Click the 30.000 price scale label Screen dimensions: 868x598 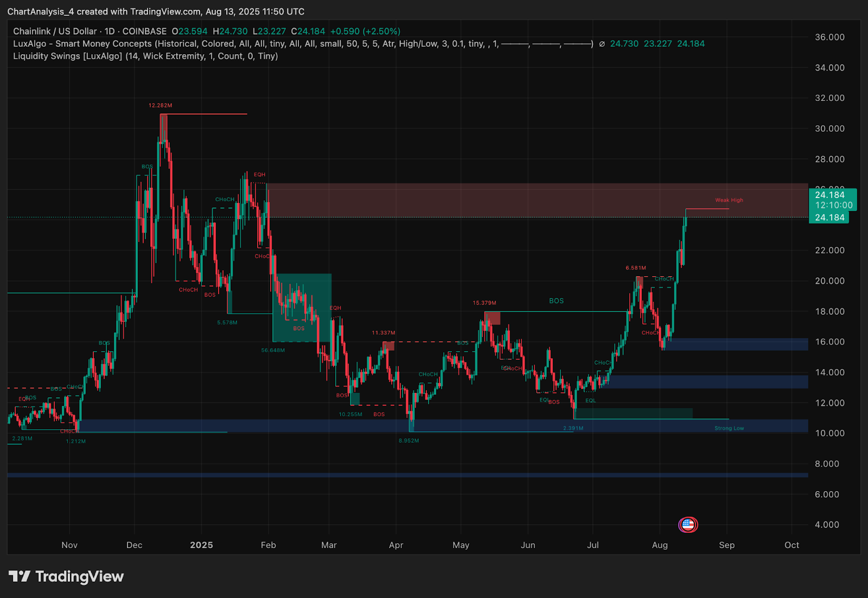point(829,129)
